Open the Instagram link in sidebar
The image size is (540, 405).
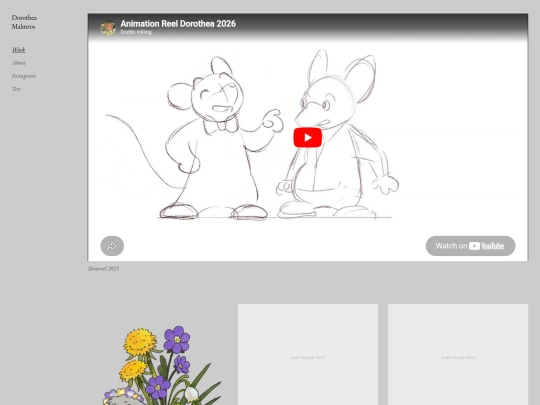(x=24, y=76)
